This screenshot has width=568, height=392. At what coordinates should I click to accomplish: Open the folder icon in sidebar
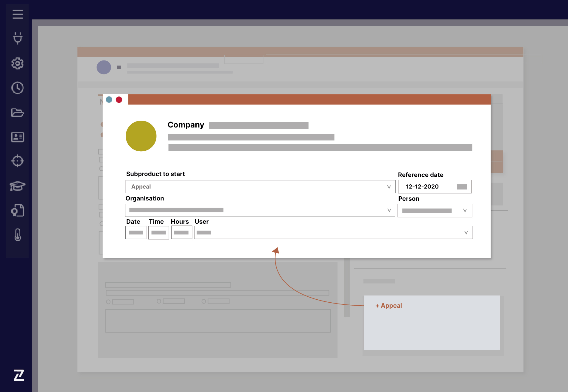(x=18, y=113)
